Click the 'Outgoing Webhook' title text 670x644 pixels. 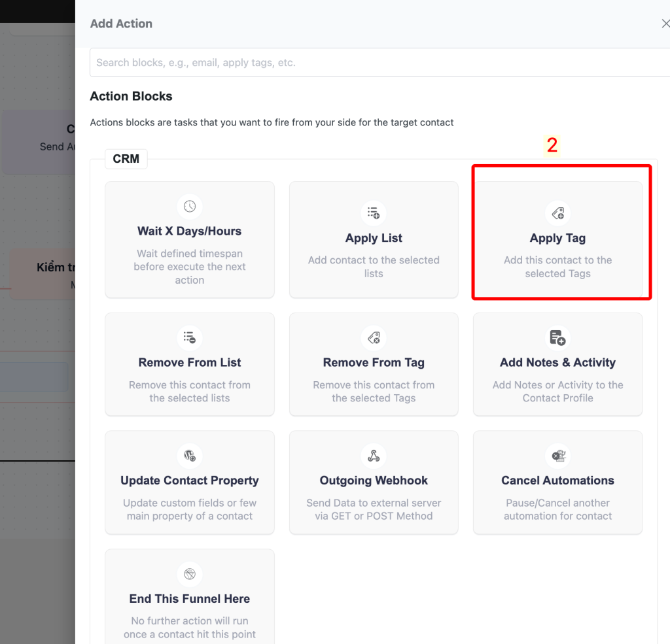pos(374,481)
